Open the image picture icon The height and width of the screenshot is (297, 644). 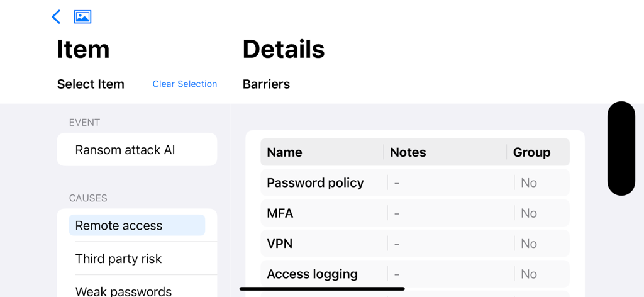(x=82, y=17)
